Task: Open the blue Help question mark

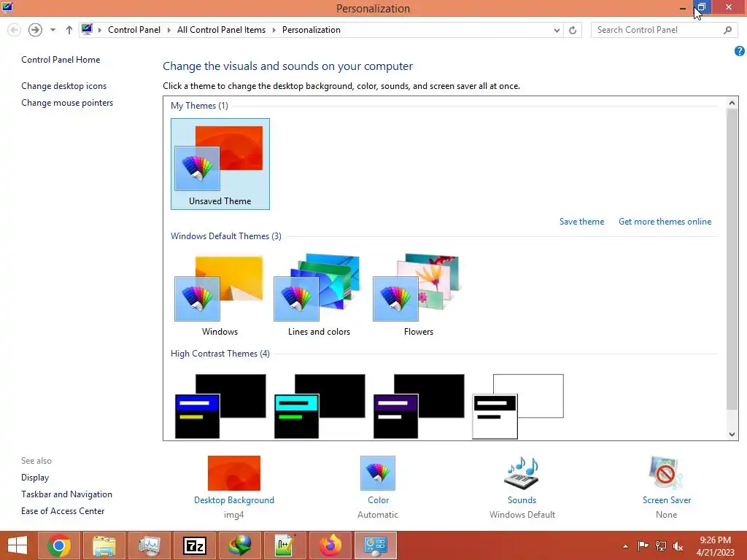Action: point(740,51)
